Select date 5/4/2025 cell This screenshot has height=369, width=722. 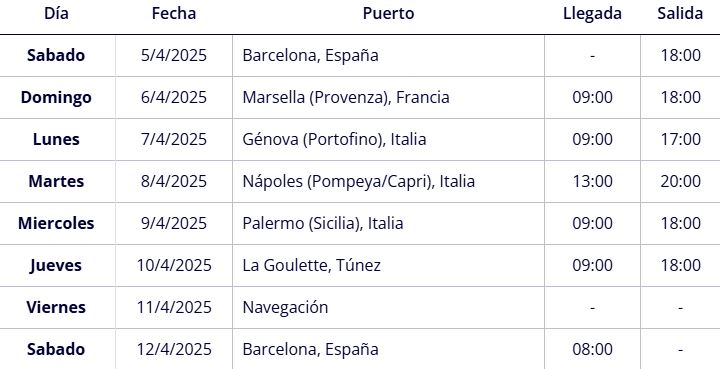tap(174, 56)
